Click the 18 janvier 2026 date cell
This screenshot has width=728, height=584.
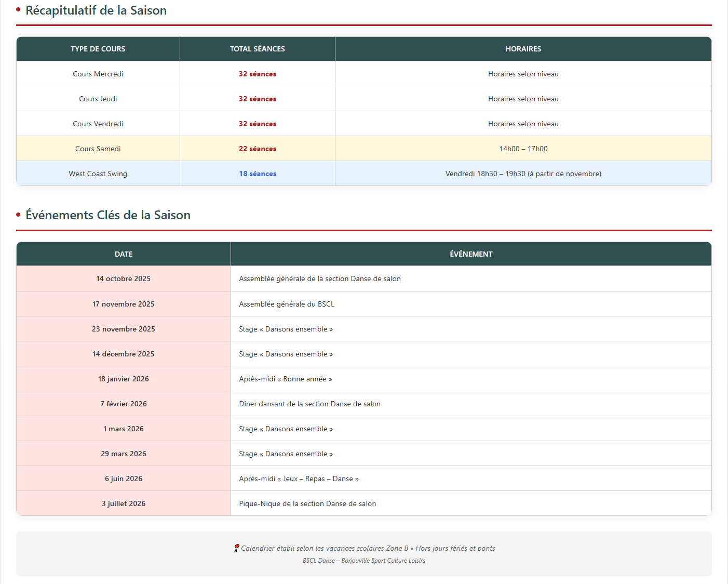click(x=124, y=379)
